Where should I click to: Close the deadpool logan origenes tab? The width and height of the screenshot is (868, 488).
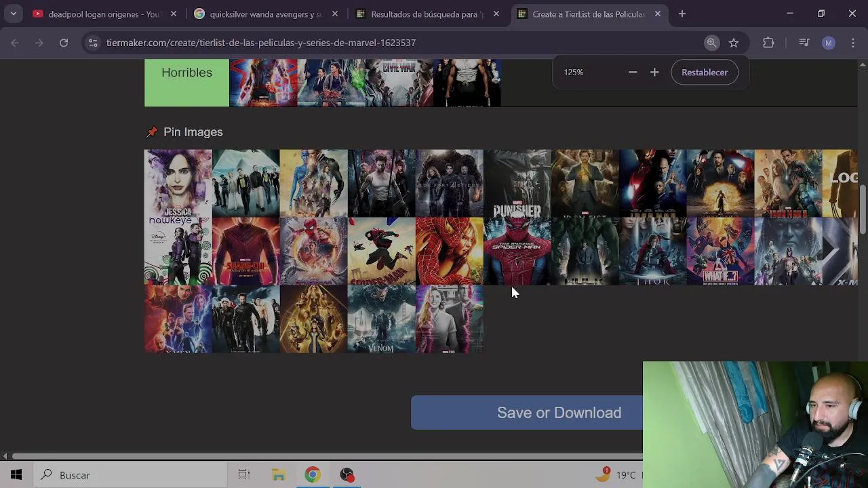pyautogui.click(x=174, y=14)
